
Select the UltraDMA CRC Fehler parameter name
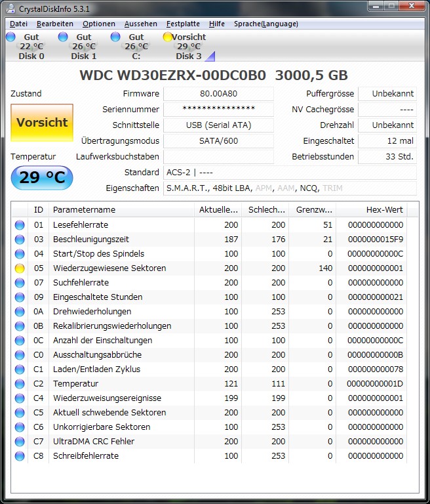pyautogui.click(x=94, y=441)
